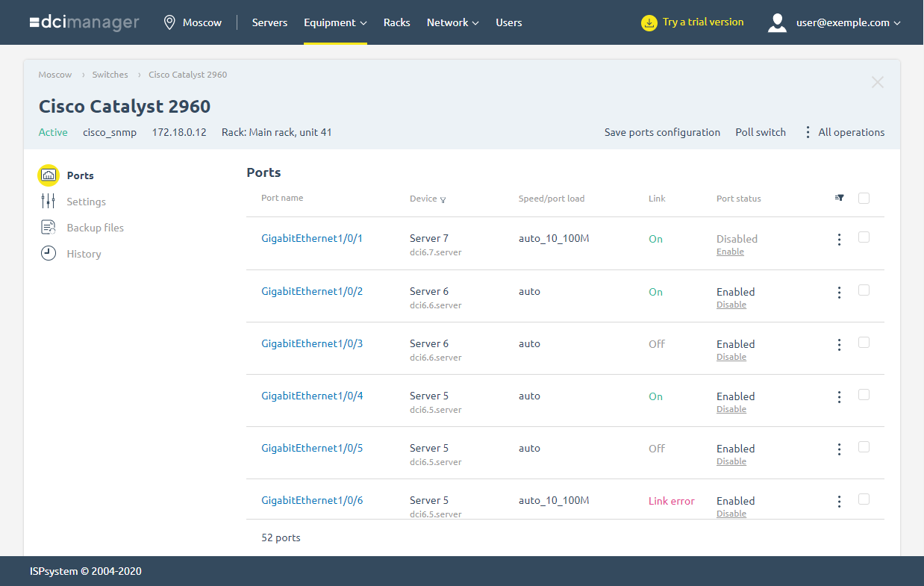Click the trial version download icon
Viewport: 924px width, 586px height.
click(649, 22)
